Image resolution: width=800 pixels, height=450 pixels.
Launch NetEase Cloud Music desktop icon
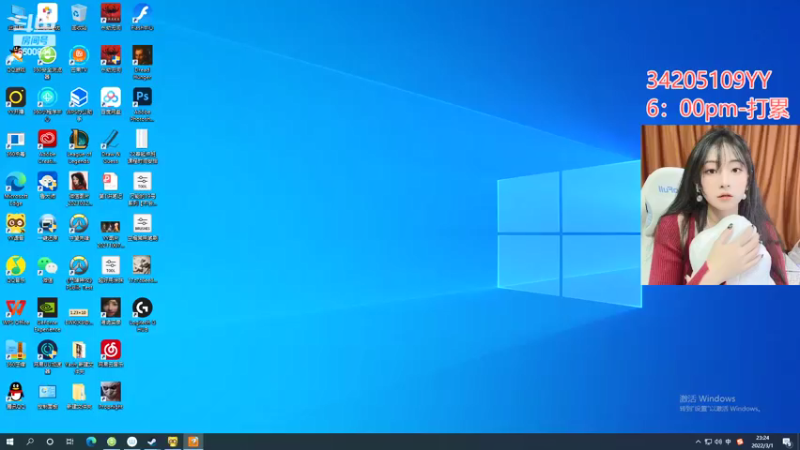click(110, 354)
